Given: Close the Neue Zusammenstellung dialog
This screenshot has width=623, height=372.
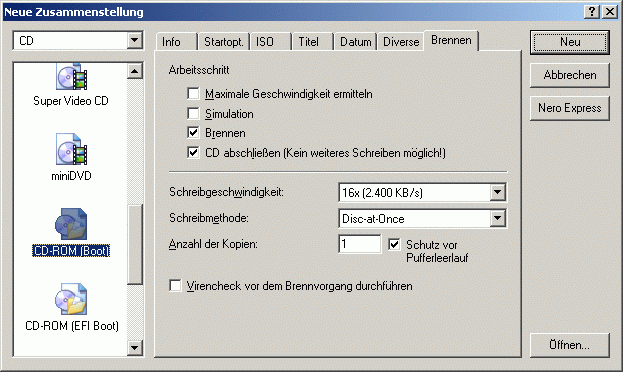Looking at the screenshot, I should 609,12.
